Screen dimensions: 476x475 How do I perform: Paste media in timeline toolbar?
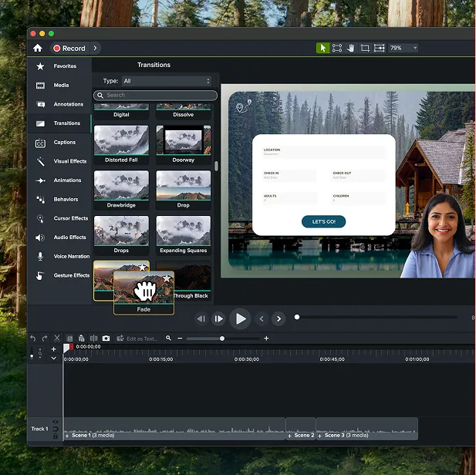[81, 339]
